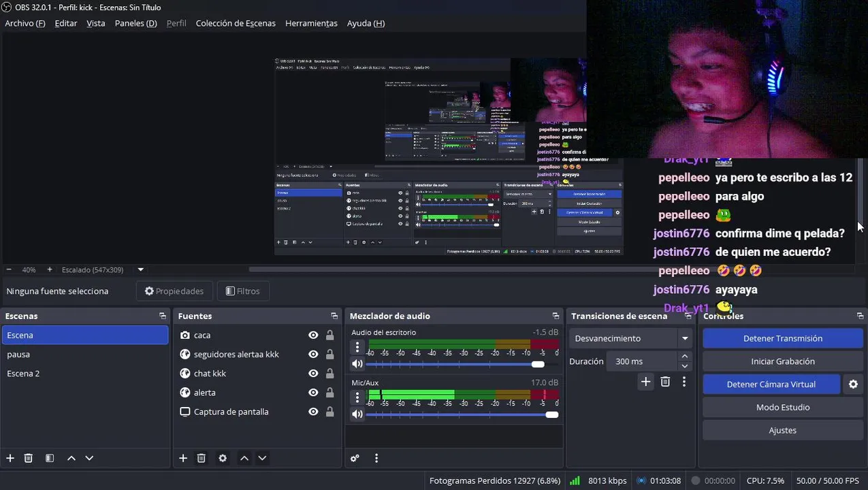Open Archivo menu
The width and height of the screenshot is (868, 490).
25,23
